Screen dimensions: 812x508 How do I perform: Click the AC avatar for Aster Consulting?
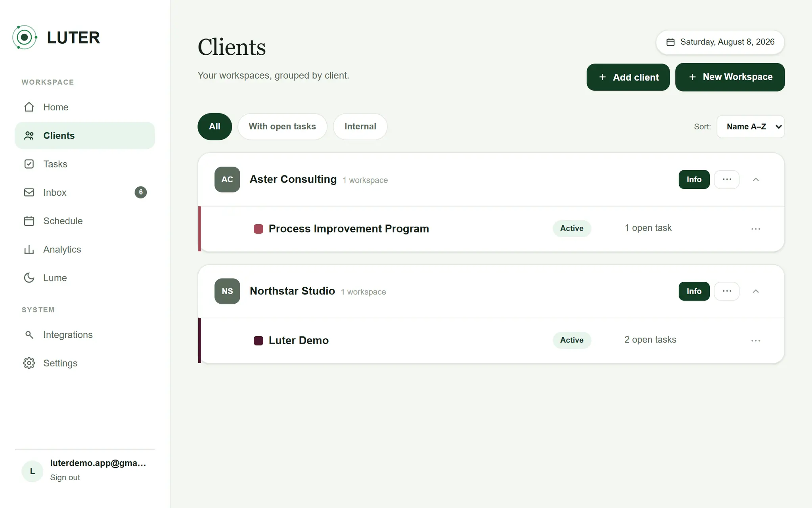227,179
